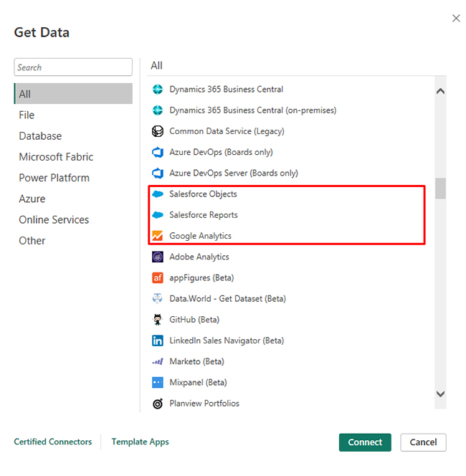
Task: Click the Dynamics 365 Business Central icon
Action: click(x=157, y=89)
